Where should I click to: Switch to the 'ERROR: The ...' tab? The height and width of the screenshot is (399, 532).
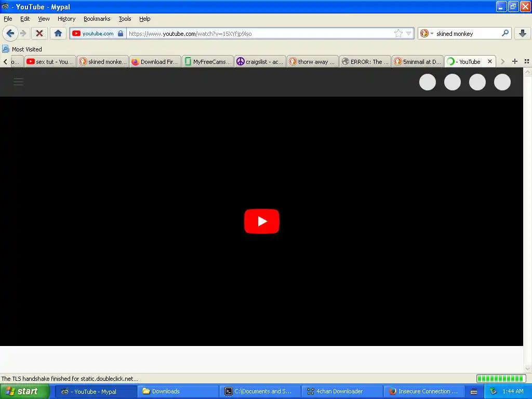click(365, 62)
